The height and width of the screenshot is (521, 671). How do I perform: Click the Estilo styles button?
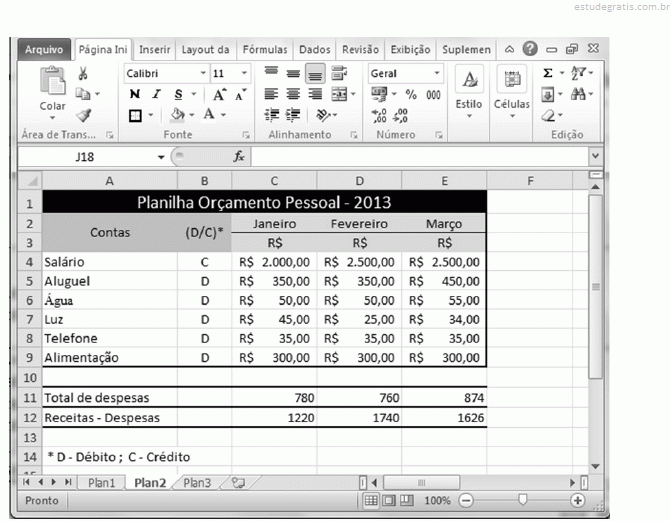click(468, 90)
